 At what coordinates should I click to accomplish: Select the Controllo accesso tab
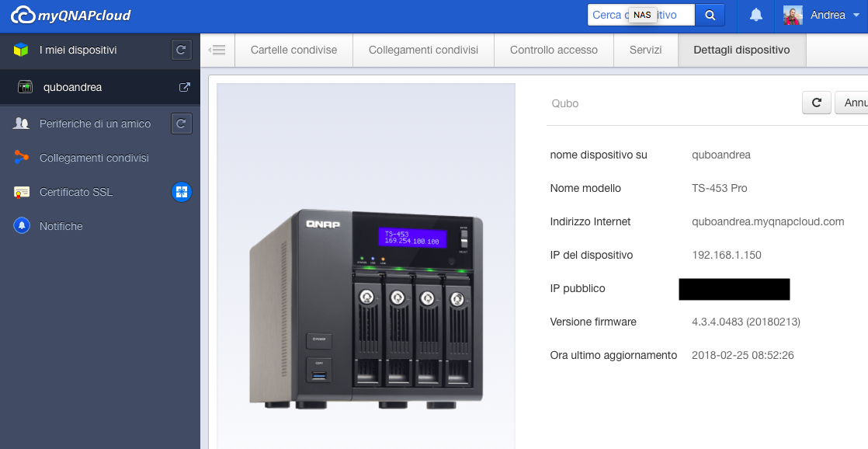pos(554,50)
